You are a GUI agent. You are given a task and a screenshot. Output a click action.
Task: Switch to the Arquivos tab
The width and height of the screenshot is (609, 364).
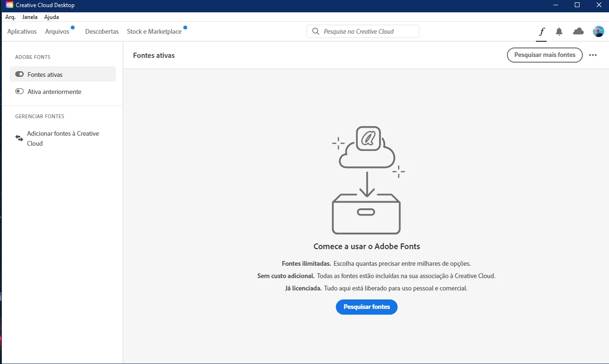[x=57, y=31]
